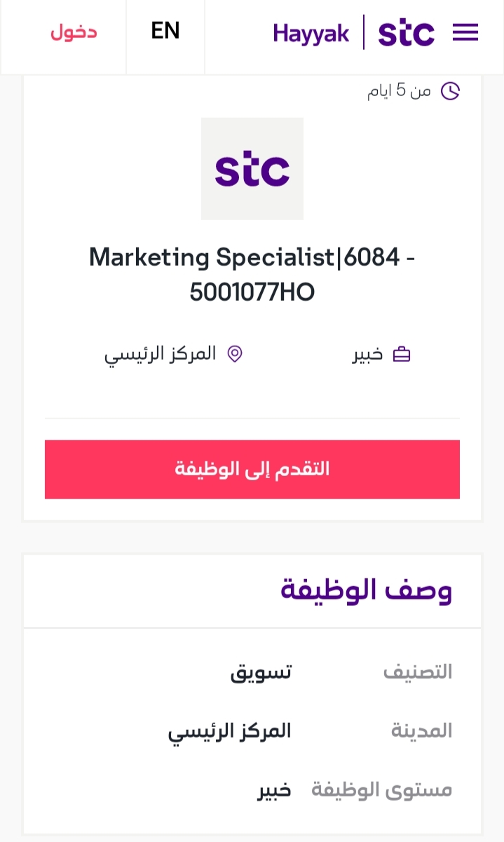Image resolution: width=504 pixels, height=842 pixels.
Task: Tap the stc company logo thumbnail
Action: point(252,169)
